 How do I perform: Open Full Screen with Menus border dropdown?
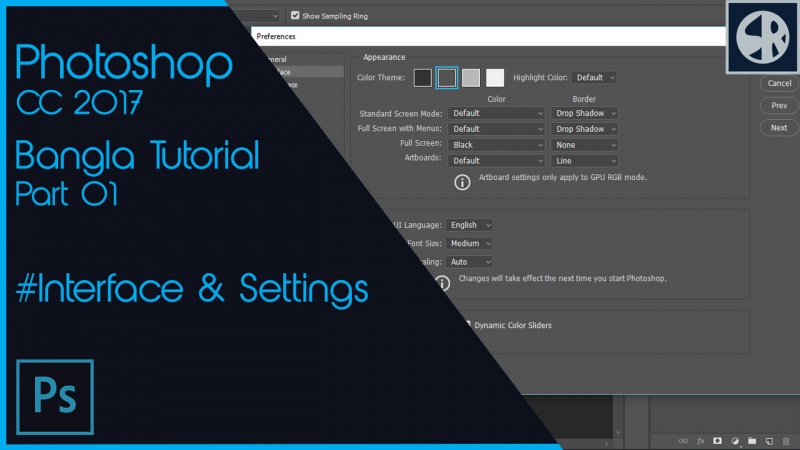pyautogui.click(x=585, y=129)
